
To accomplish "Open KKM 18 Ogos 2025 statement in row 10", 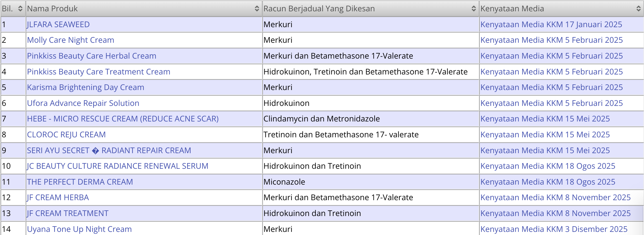I will pyautogui.click(x=548, y=166).
